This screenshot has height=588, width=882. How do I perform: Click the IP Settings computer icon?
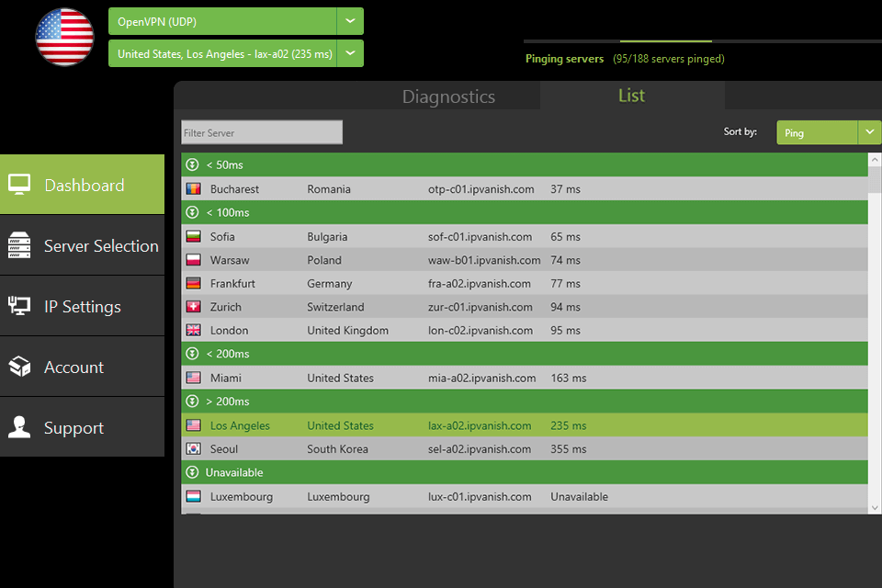click(19, 306)
